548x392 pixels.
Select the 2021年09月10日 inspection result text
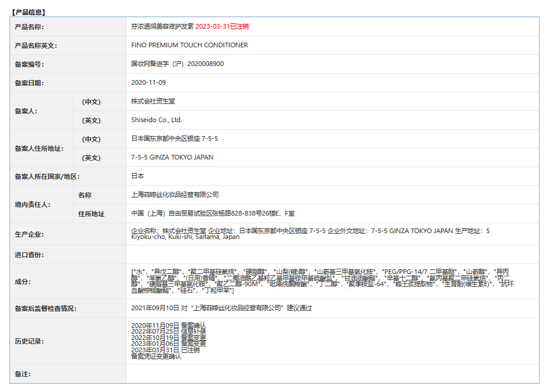coord(221,308)
